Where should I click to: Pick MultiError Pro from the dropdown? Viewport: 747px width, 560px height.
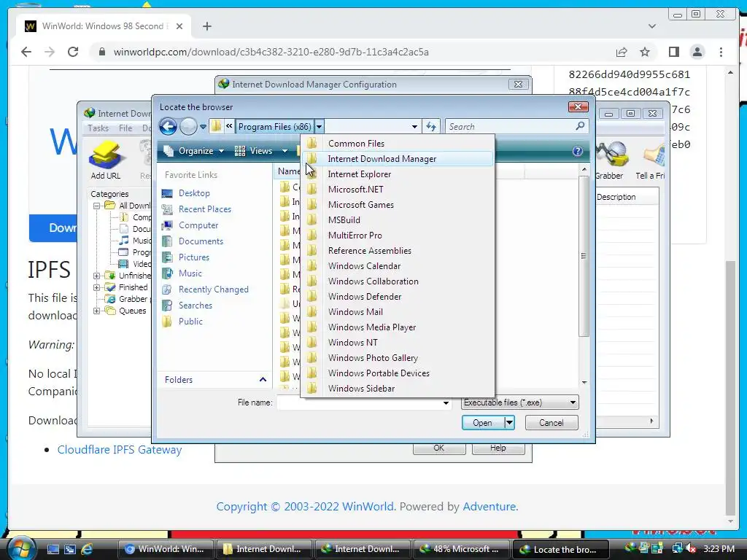(x=398, y=236)
